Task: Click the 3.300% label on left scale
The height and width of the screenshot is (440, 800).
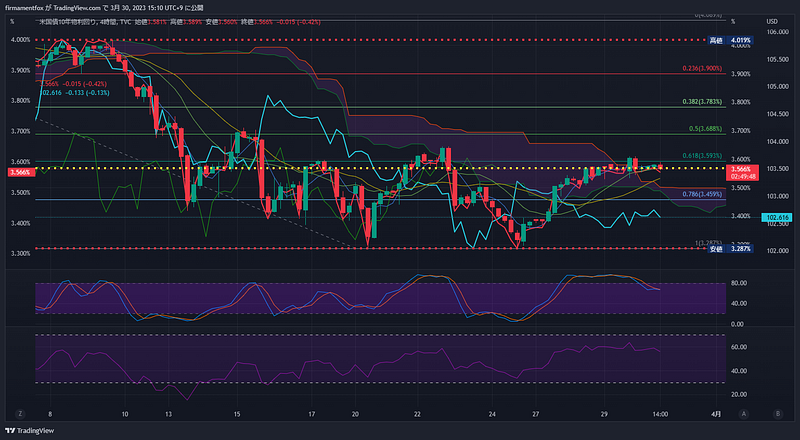Action: point(20,254)
